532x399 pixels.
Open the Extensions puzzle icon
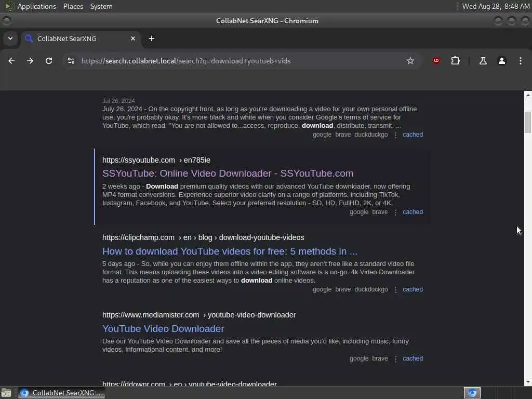(455, 61)
